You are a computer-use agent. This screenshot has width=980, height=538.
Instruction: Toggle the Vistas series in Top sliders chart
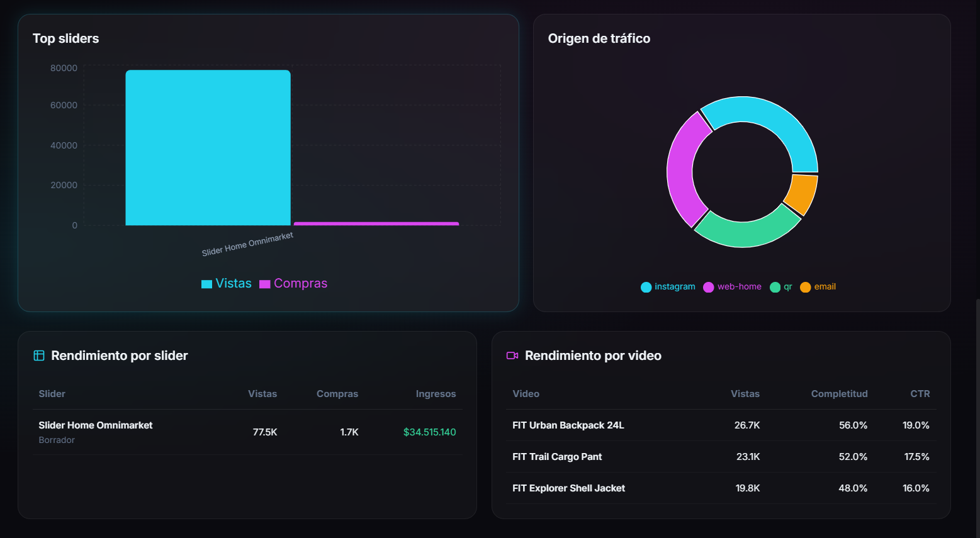(227, 283)
